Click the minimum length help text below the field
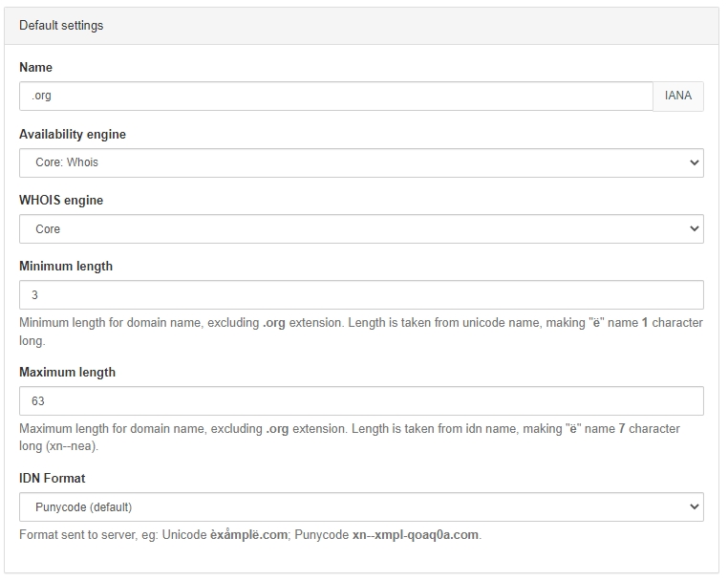Viewport: 728px width, 581px height. (x=361, y=332)
